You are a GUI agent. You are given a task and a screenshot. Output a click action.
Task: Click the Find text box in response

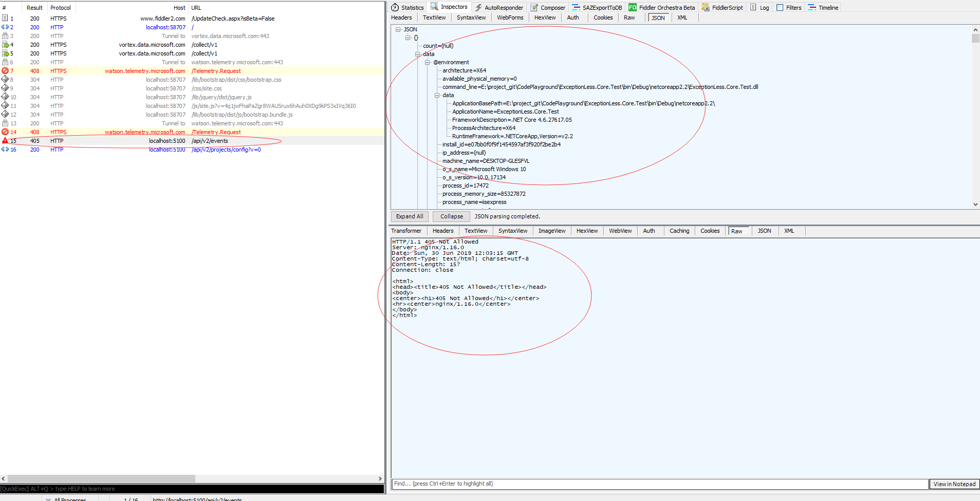[660, 484]
